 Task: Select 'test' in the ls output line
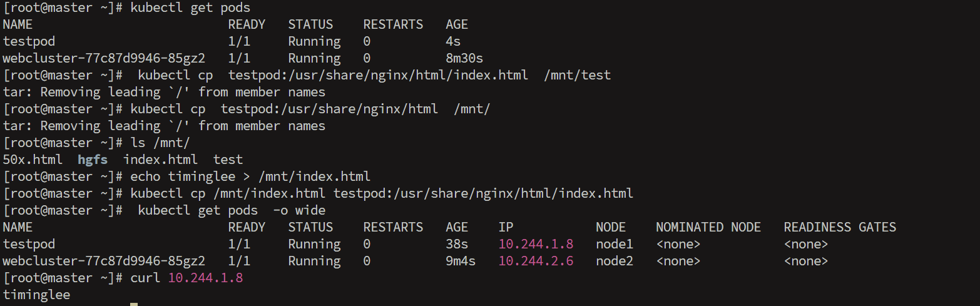point(228,160)
